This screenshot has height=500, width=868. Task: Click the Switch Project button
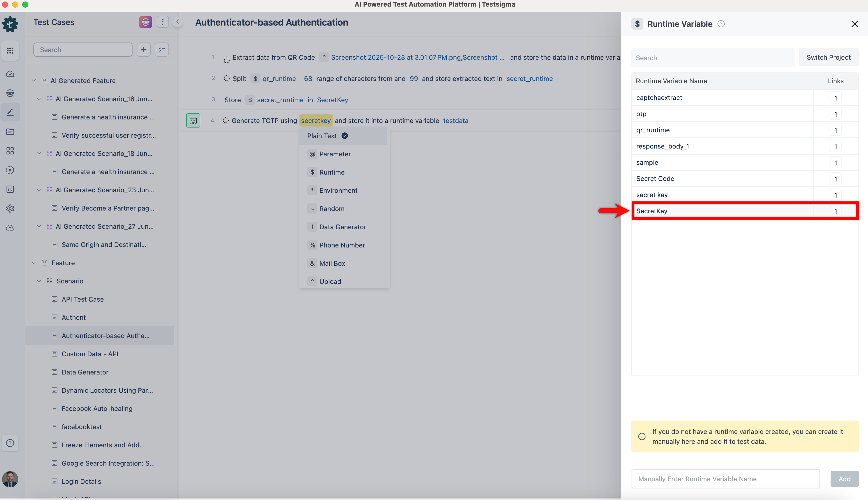(828, 57)
